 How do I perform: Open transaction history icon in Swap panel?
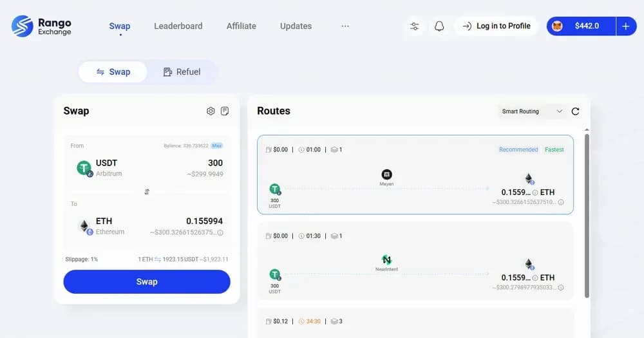tap(225, 111)
